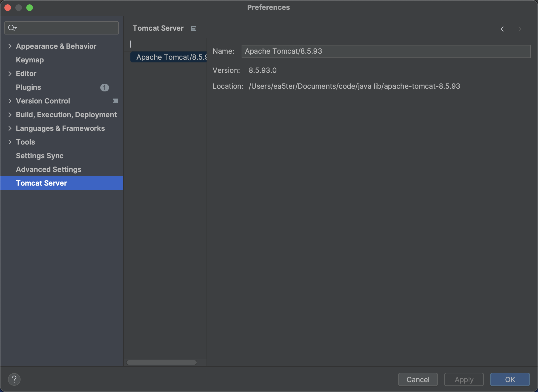Click the horizontal scrollbar under server list
The width and height of the screenshot is (538, 392).
tap(161, 362)
